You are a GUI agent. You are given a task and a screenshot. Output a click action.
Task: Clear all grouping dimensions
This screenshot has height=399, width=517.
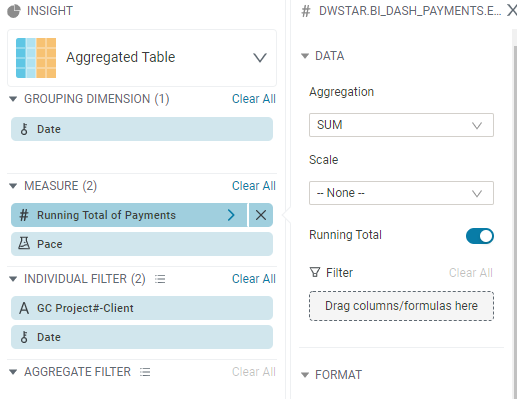click(x=254, y=99)
